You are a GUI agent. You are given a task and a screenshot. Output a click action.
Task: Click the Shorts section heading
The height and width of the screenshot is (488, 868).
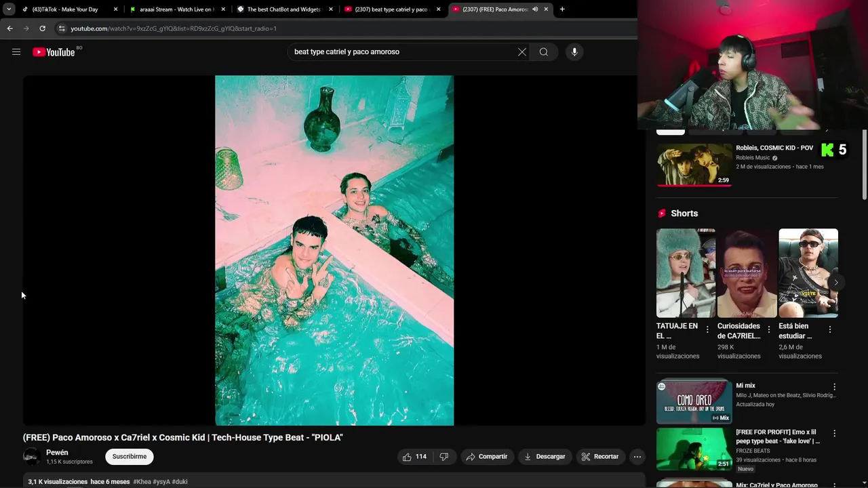[x=684, y=213]
